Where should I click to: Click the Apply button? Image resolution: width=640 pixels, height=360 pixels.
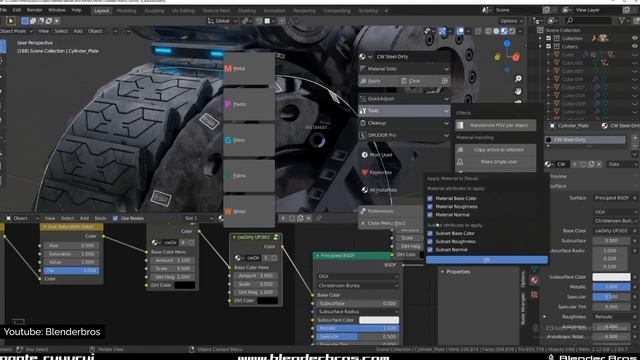(378, 81)
